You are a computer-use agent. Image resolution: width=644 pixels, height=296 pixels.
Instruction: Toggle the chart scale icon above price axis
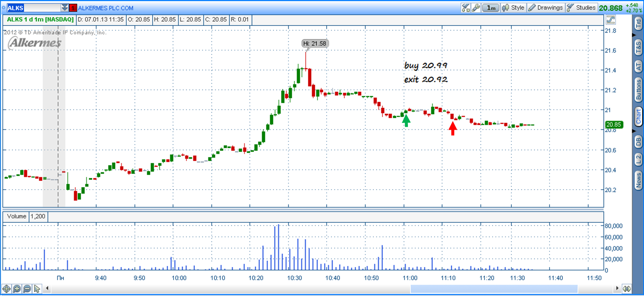coord(611,20)
